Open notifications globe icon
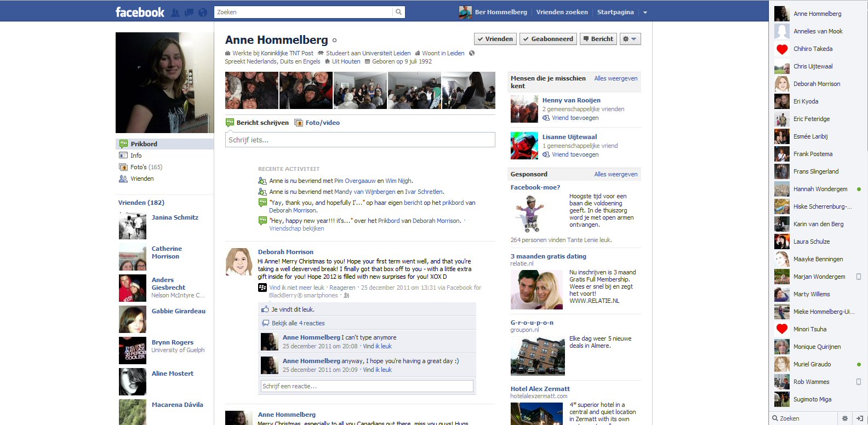Image resolution: width=868 pixels, height=425 pixels. [203, 12]
